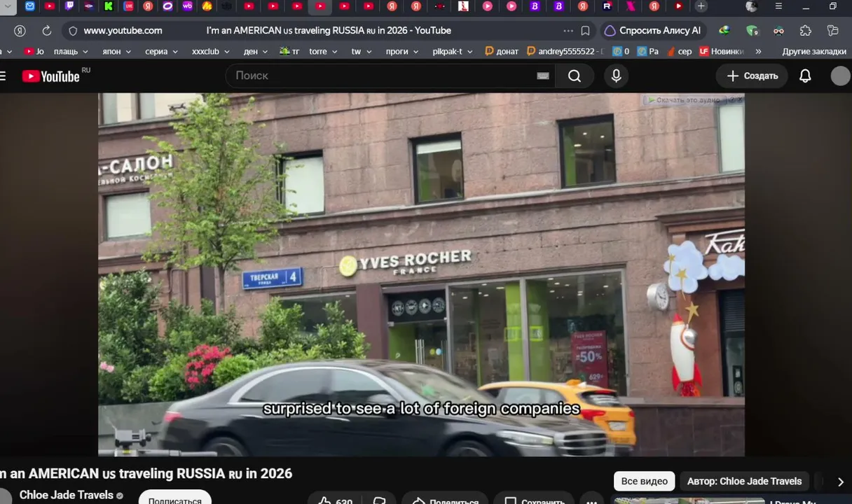Screen dimensions: 852x504
Task: Open the extensions puzzle menu
Action: [x=806, y=31]
